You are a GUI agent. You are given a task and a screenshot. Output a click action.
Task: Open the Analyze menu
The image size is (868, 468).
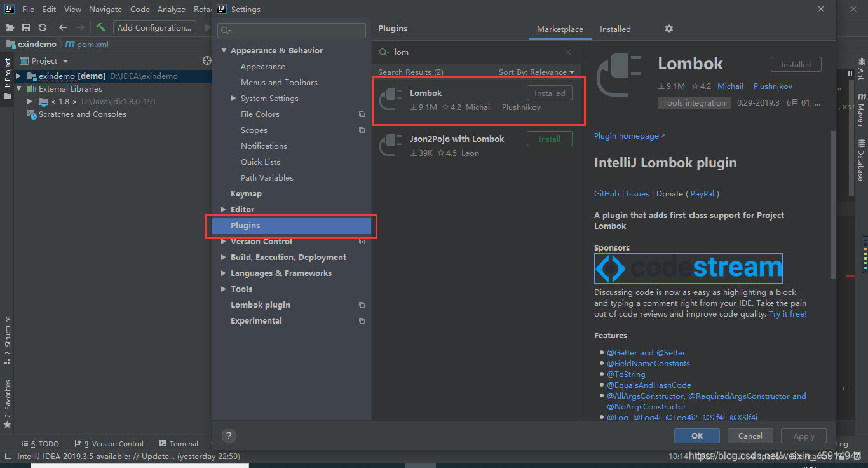point(171,10)
